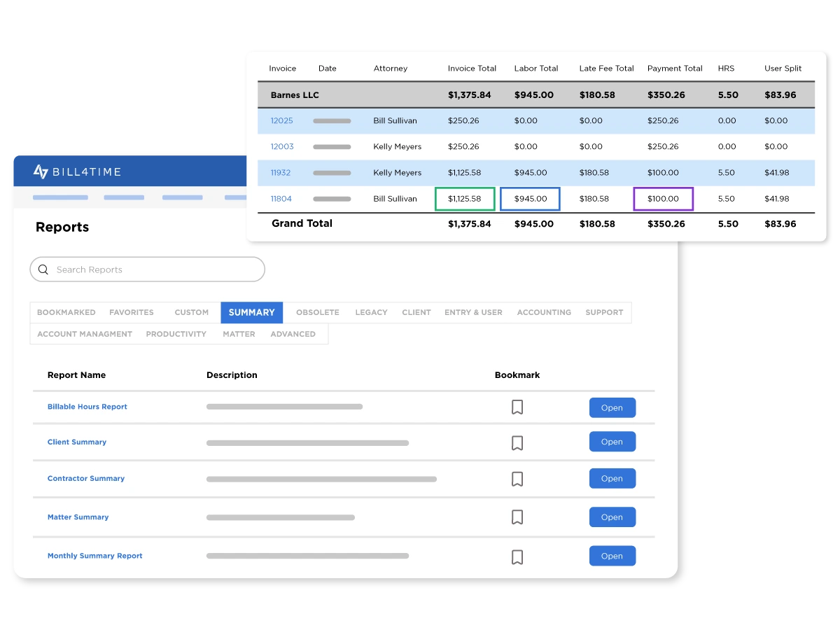Click the green-highlighted $1,125.58 invoice total
This screenshot has height=630, width=840.
465,199
